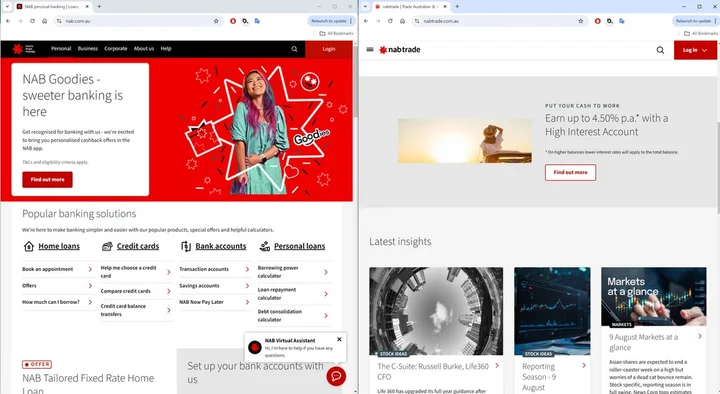The image size is (720, 394).
Task: Open All Bookmarks folder in left window
Action: click(x=337, y=34)
